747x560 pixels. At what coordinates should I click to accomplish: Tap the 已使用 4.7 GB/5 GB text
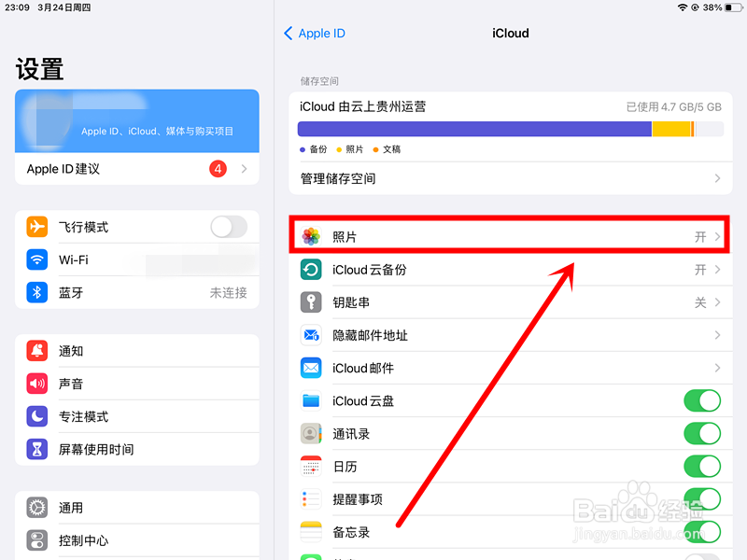[673, 106]
